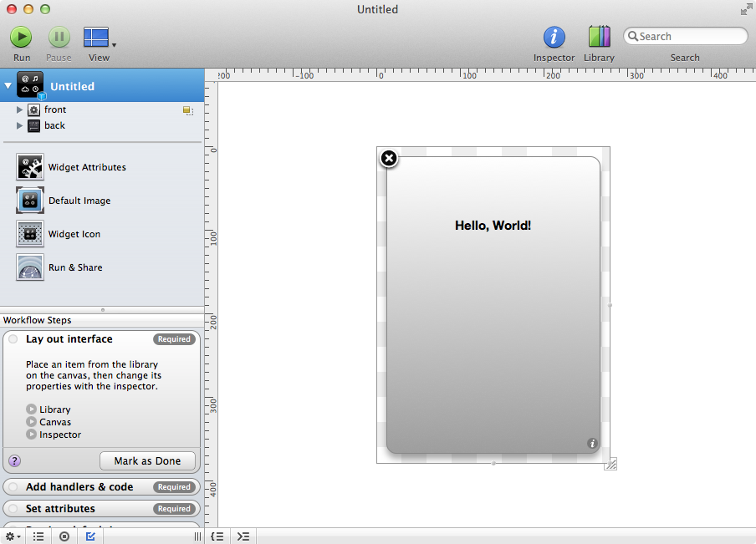The width and height of the screenshot is (756, 544).
Task: Collapse the Untitled project tree
Action: point(8,86)
